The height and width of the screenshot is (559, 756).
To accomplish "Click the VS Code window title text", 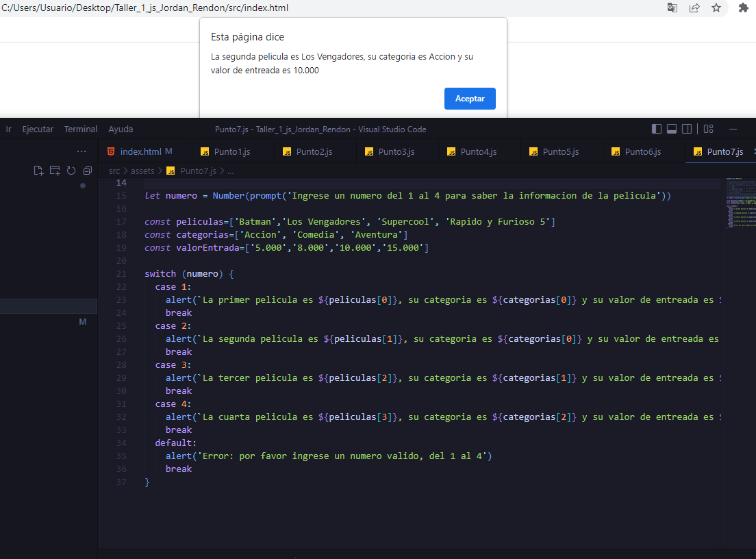I will (x=320, y=129).
